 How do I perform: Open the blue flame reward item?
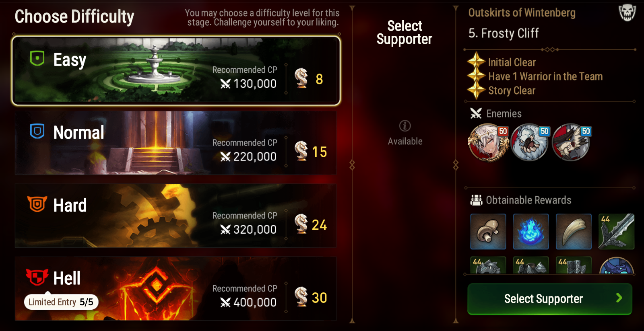531,232
